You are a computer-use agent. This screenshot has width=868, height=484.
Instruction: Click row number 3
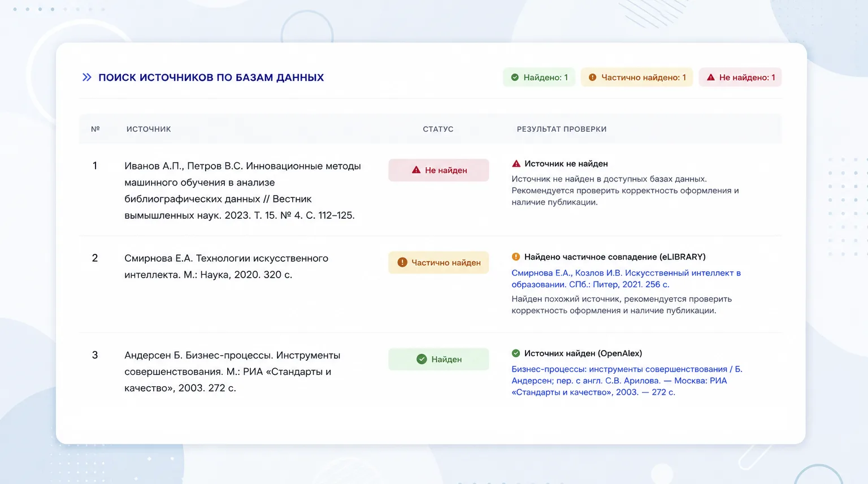[x=95, y=355]
